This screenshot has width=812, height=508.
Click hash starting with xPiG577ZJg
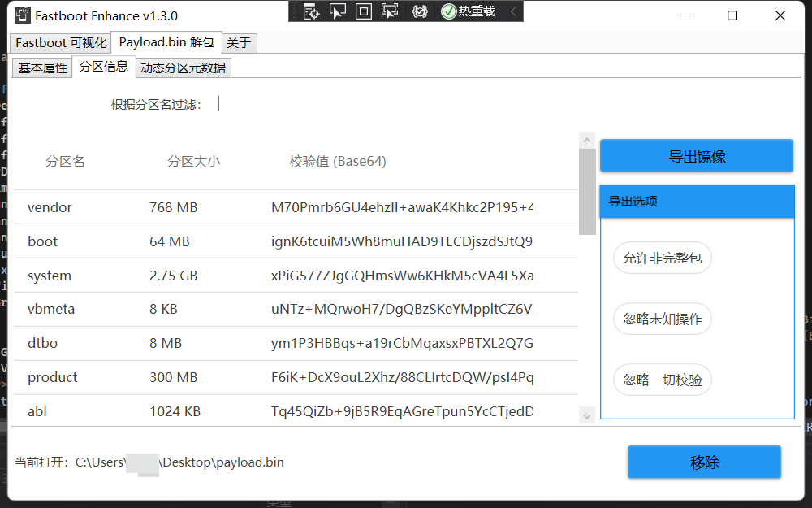403,276
